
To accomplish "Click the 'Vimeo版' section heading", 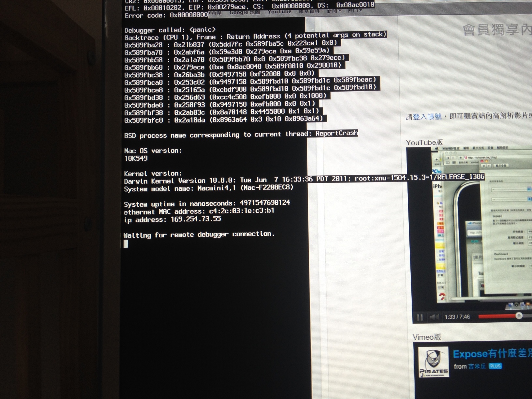I will (x=427, y=337).
